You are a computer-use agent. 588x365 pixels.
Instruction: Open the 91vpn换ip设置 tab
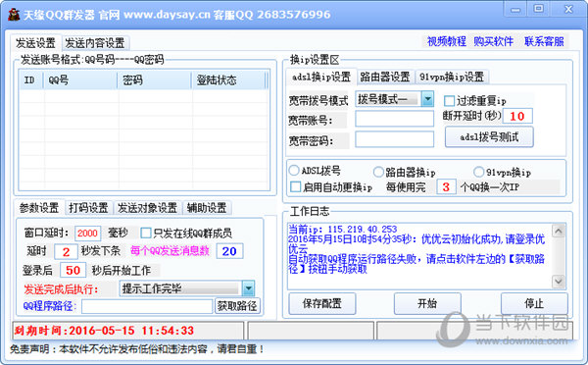pos(452,77)
